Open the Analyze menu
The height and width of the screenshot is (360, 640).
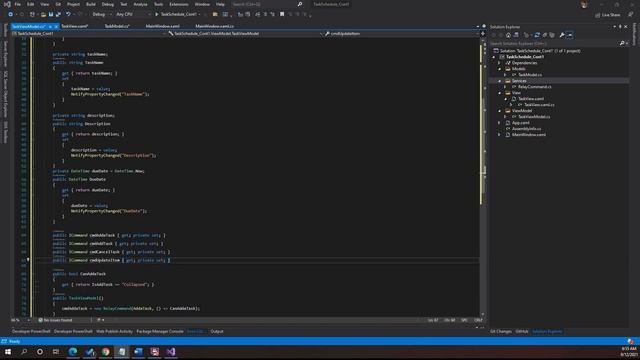coord(140,4)
